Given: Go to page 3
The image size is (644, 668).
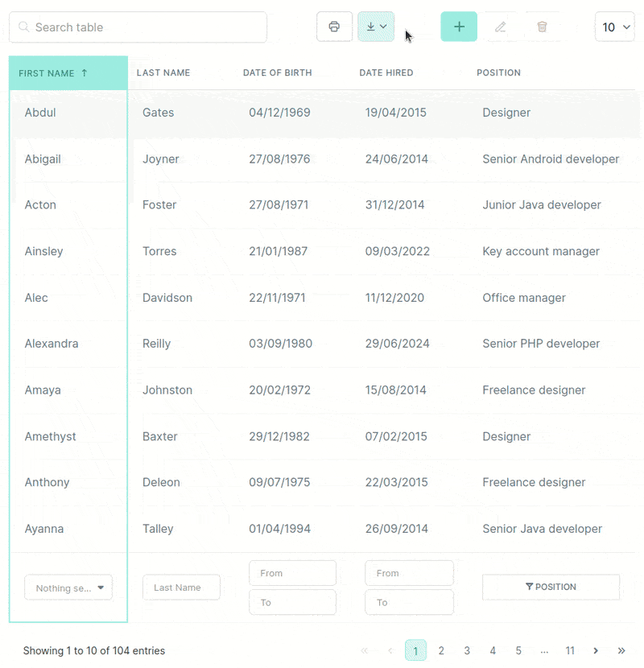Looking at the screenshot, I should (467, 650).
